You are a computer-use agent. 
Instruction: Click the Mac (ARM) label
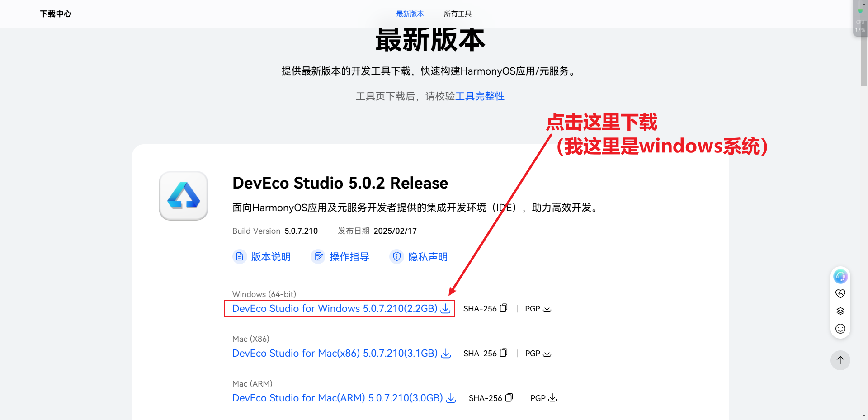252,384
